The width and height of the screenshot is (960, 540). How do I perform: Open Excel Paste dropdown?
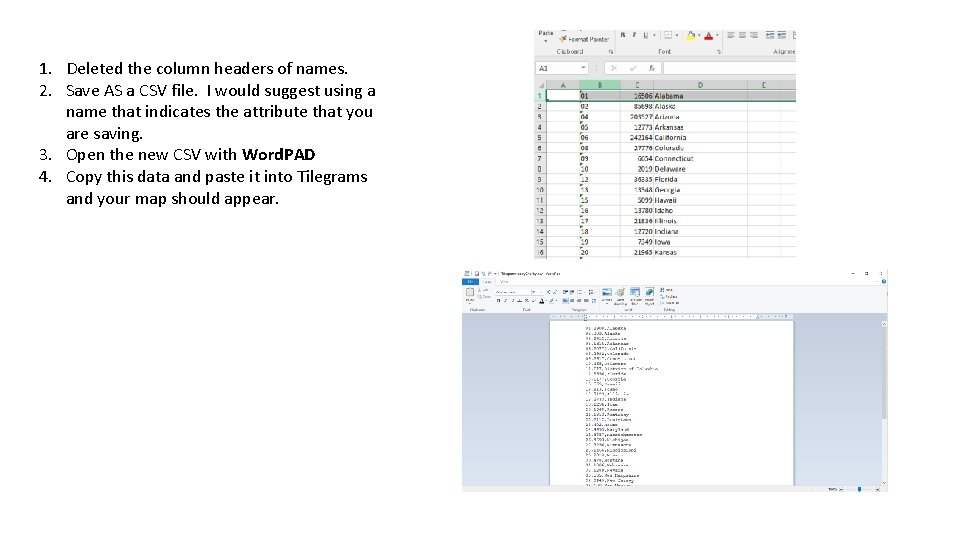546,36
